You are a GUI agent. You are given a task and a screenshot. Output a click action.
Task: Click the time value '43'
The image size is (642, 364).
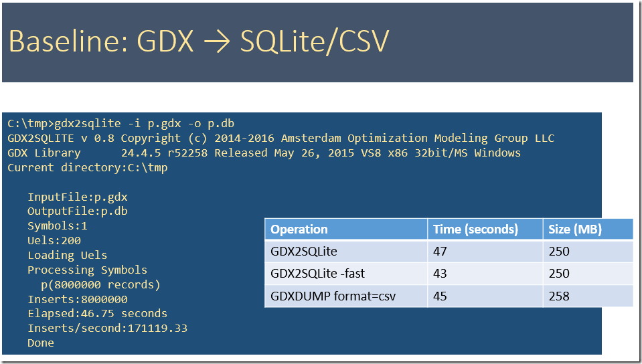440,274
